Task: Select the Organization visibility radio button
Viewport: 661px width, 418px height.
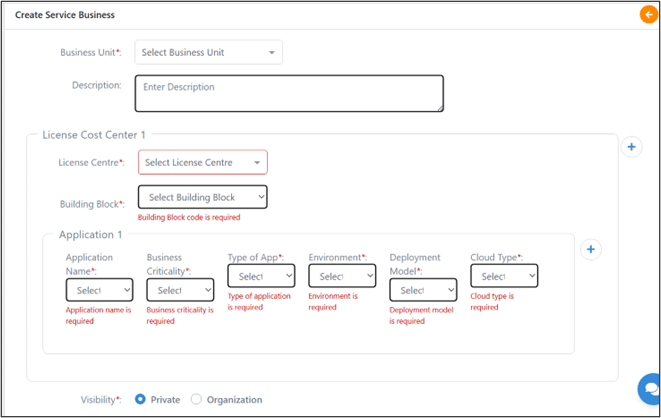Action: [196, 399]
